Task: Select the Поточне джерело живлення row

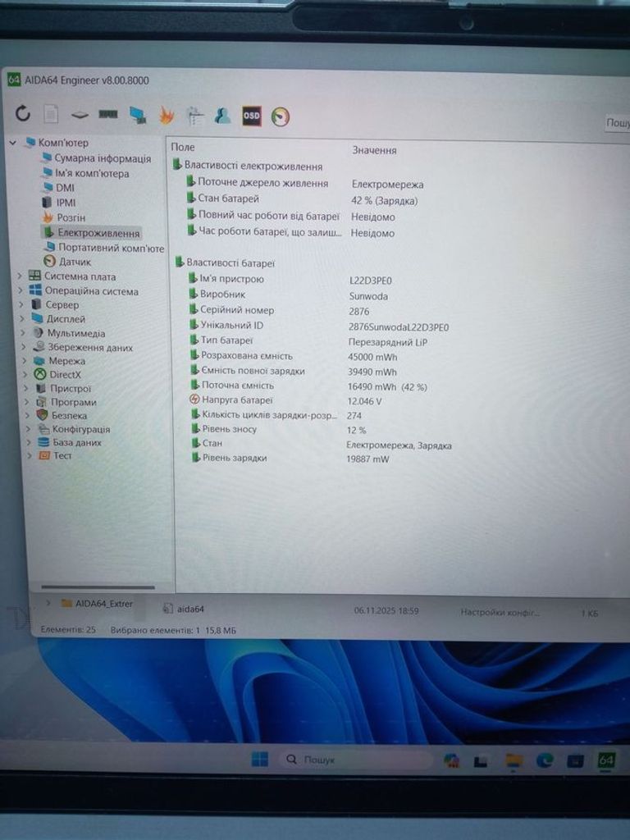Action: [x=305, y=183]
